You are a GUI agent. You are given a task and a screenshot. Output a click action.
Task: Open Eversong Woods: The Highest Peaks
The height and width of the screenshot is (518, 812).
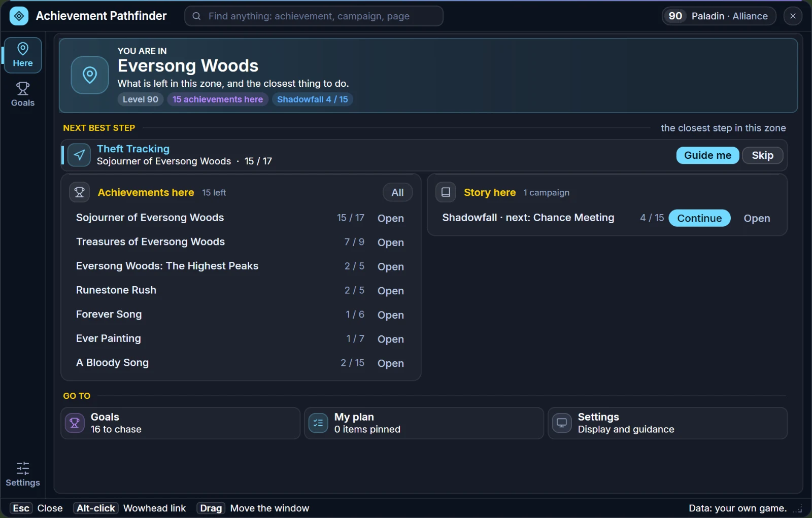(391, 267)
